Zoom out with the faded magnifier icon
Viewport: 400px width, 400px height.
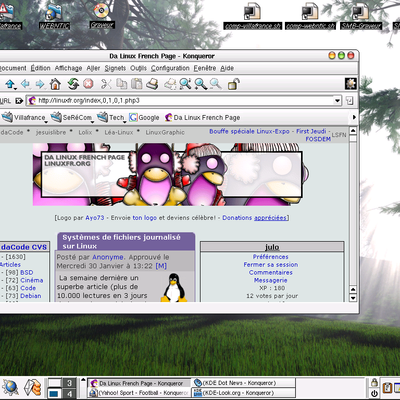(x=216, y=84)
